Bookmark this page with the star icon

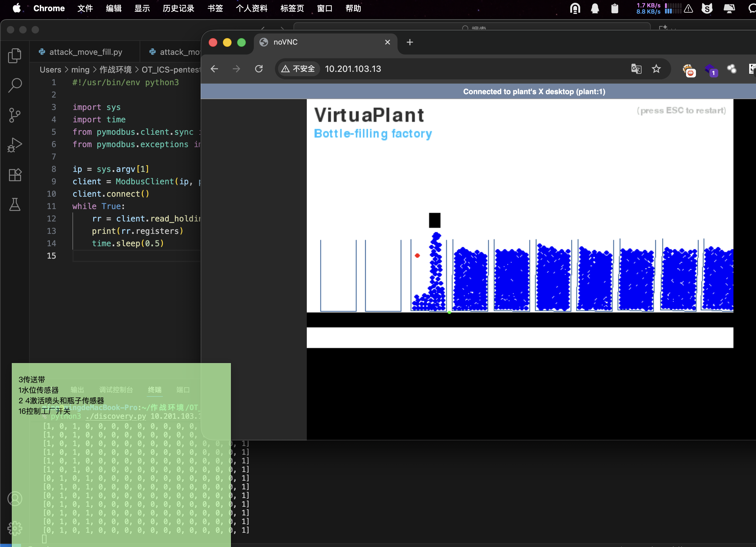click(656, 69)
